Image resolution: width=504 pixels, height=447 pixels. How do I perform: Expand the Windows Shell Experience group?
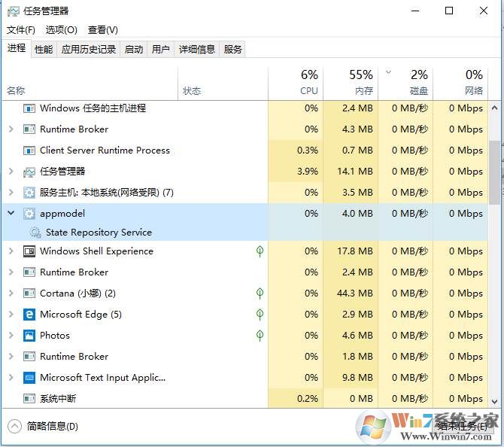[x=11, y=251]
